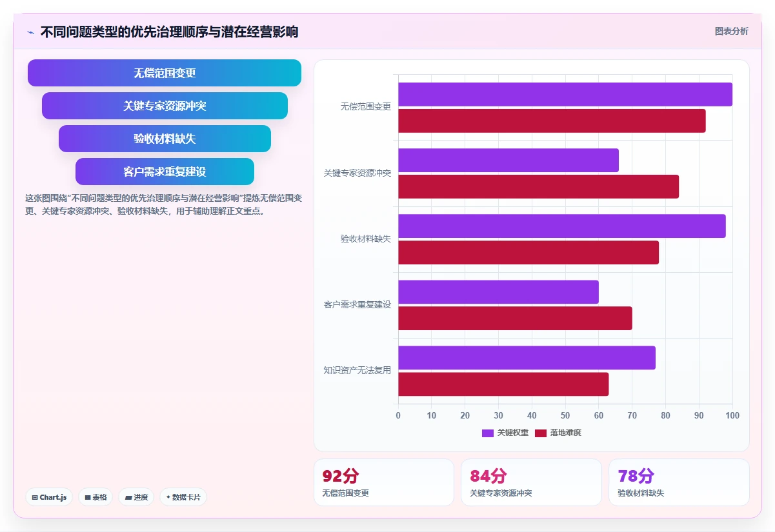Click the purple 关键权重 bar for 知识资产无法复用
Image resolution: width=775 pixels, height=532 pixels.
point(527,358)
